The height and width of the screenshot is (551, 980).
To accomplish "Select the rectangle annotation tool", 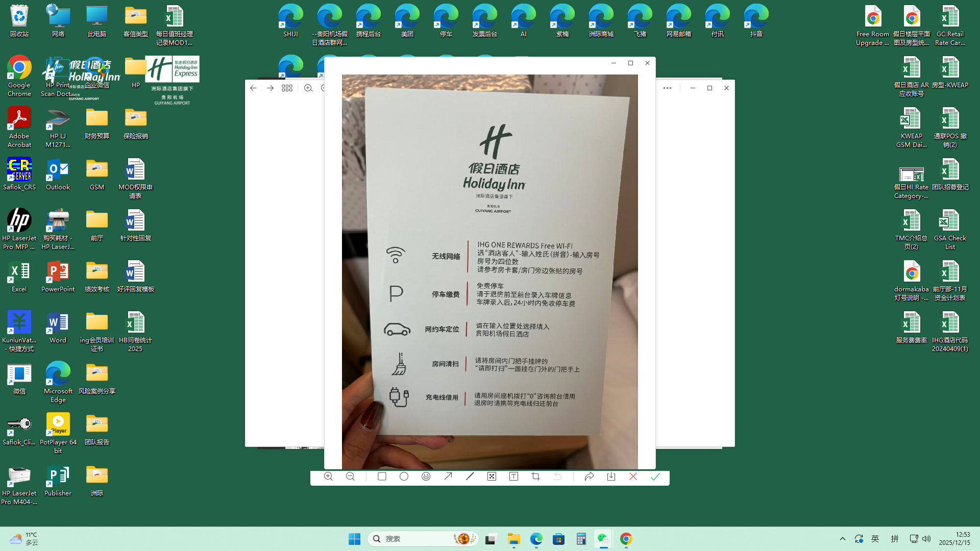I will (x=382, y=477).
